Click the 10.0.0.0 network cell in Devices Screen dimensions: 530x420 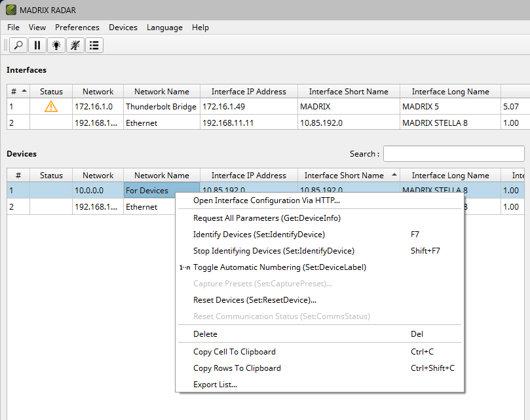[98, 191]
